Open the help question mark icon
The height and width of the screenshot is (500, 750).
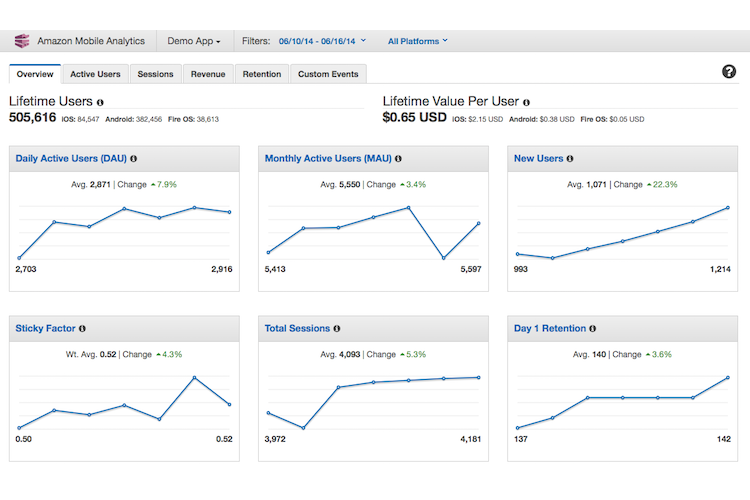(729, 72)
